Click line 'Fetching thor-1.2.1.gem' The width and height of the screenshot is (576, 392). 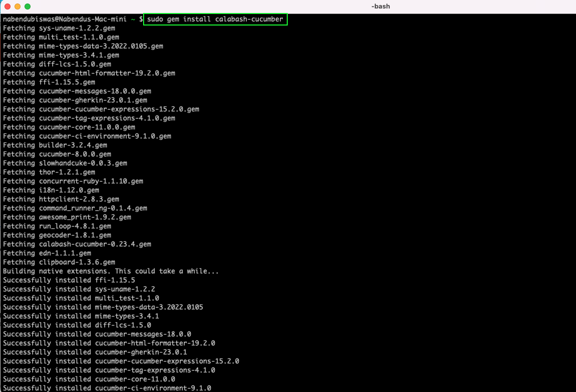pos(49,172)
